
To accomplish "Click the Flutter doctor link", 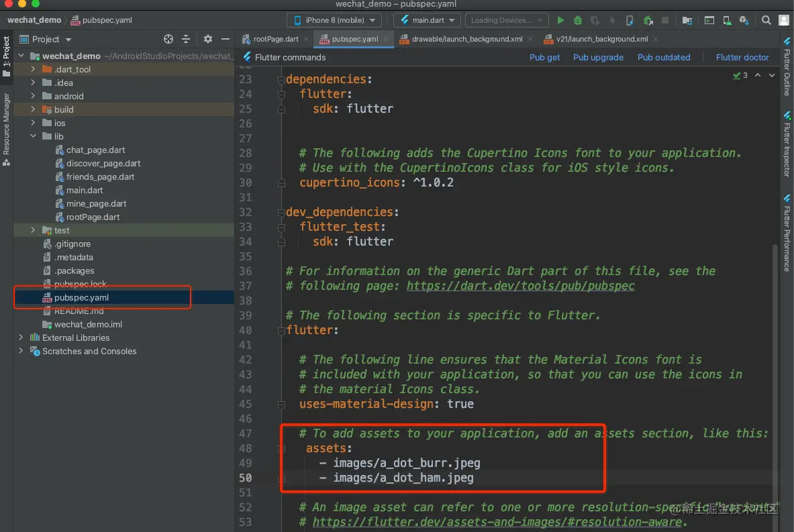I will pos(742,57).
